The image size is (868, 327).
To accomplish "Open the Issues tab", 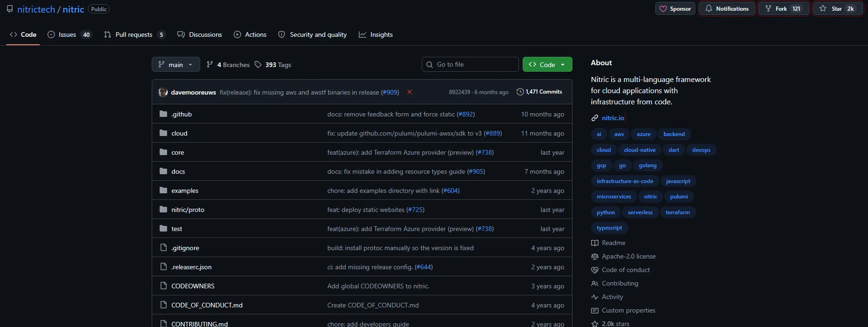I will click(70, 34).
